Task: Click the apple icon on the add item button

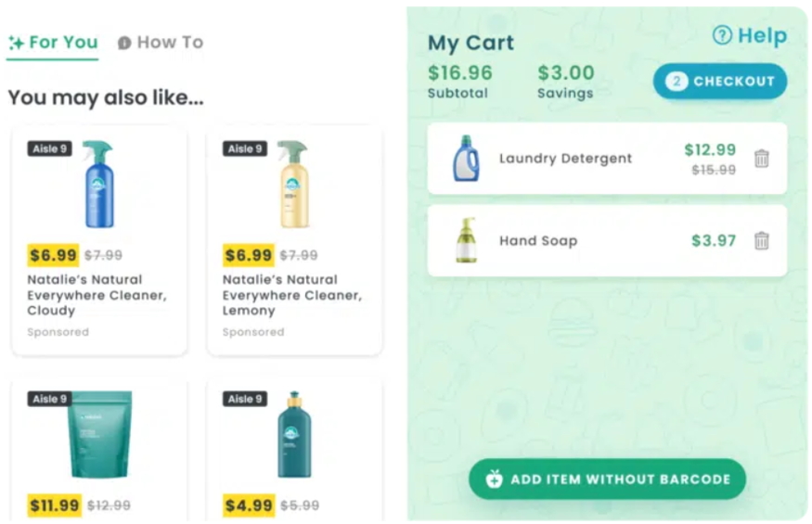Action: [494, 479]
